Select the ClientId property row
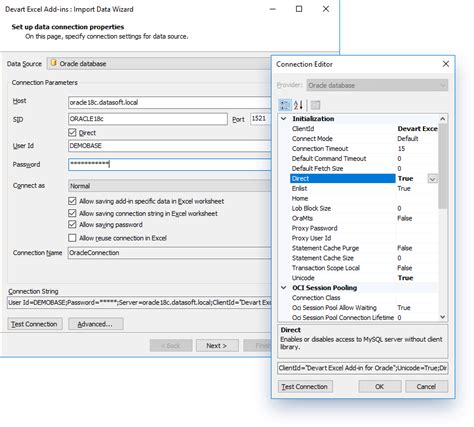Viewport: 474px width, 427px height. tap(364, 129)
